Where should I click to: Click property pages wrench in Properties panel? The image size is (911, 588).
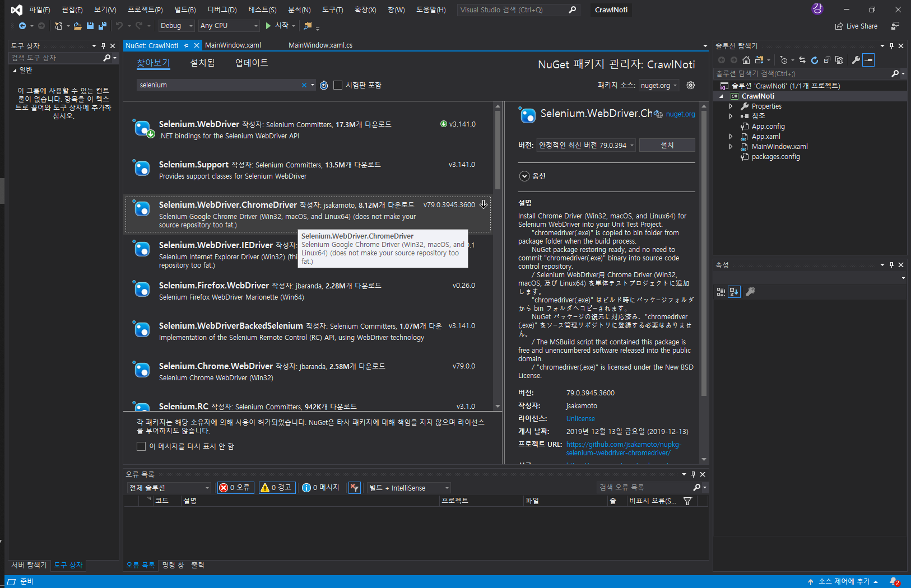[x=750, y=292]
